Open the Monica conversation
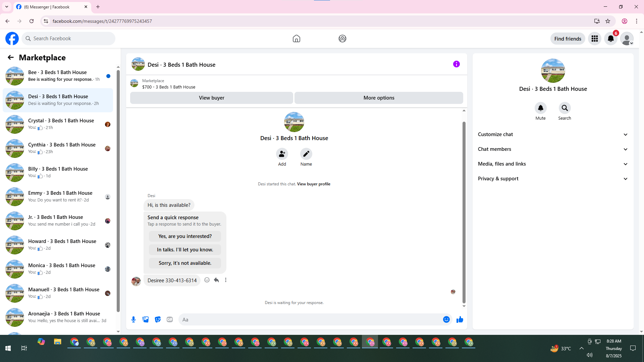Screen dimensions: 644x362 point(58,269)
